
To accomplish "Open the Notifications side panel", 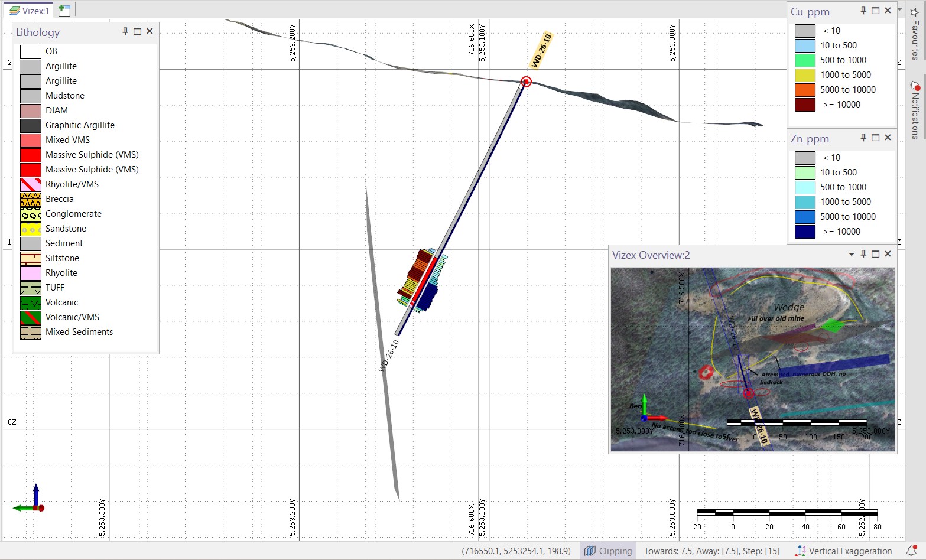I will [x=915, y=110].
